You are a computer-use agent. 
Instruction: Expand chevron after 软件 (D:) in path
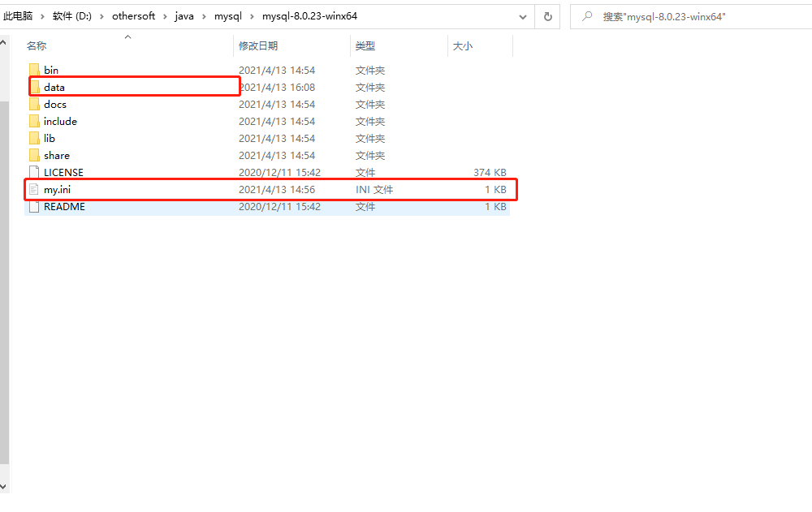pos(101,16)
